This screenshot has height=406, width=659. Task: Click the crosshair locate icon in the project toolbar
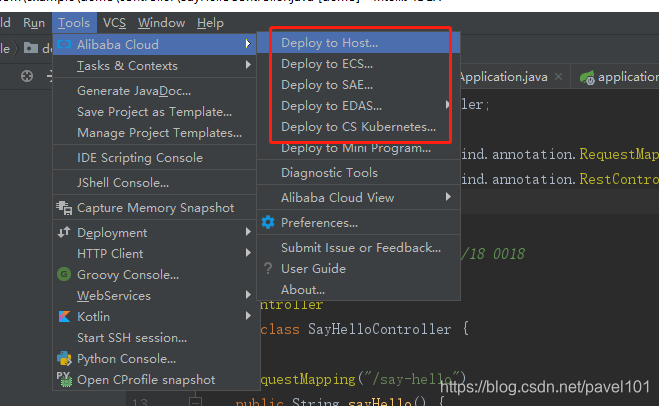[27, 76]
